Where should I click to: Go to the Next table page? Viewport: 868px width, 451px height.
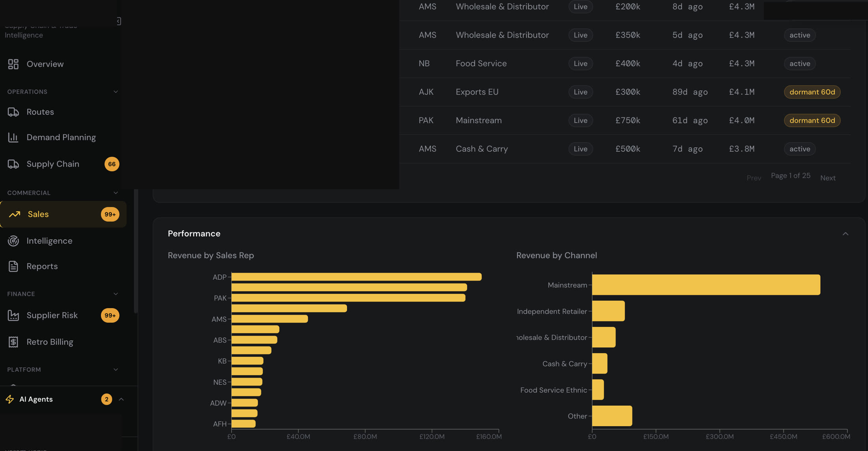[x=828, y=178]
